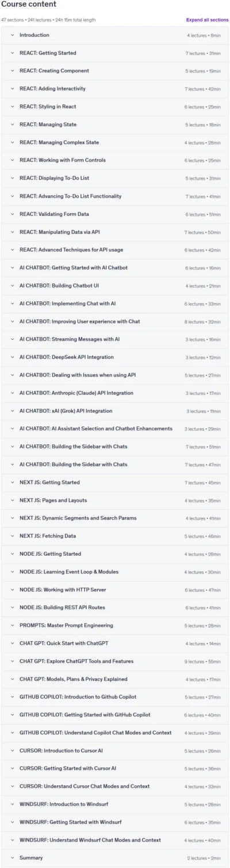230x868 pixels.
Task: Expand CURSOR: Introduction to Cursor AI chevron
Action: (x=11, y=751)
